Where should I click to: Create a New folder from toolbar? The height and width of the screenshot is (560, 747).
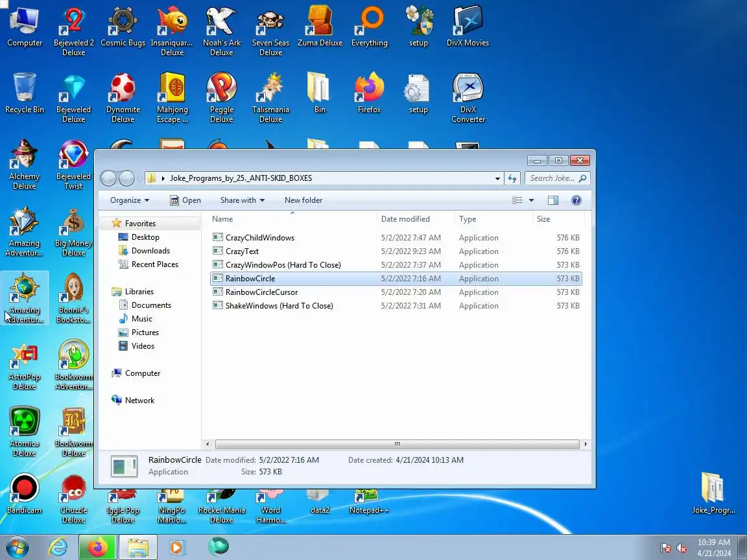(x=303, y=200)
